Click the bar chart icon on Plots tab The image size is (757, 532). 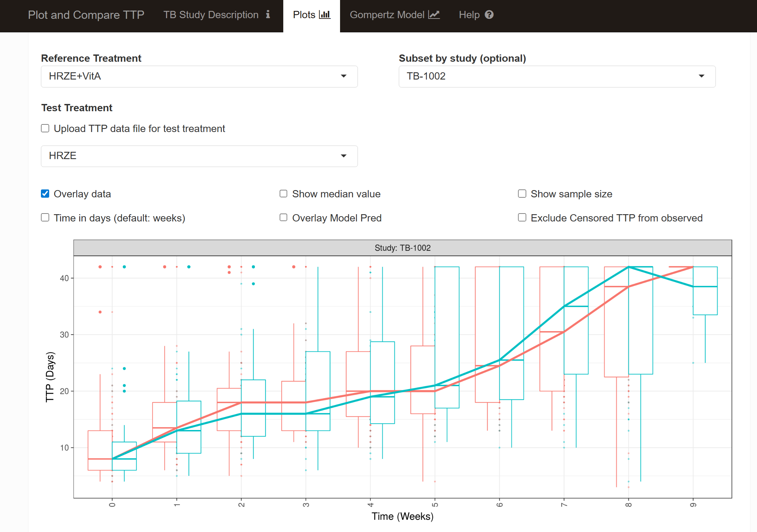click(325, 15)
